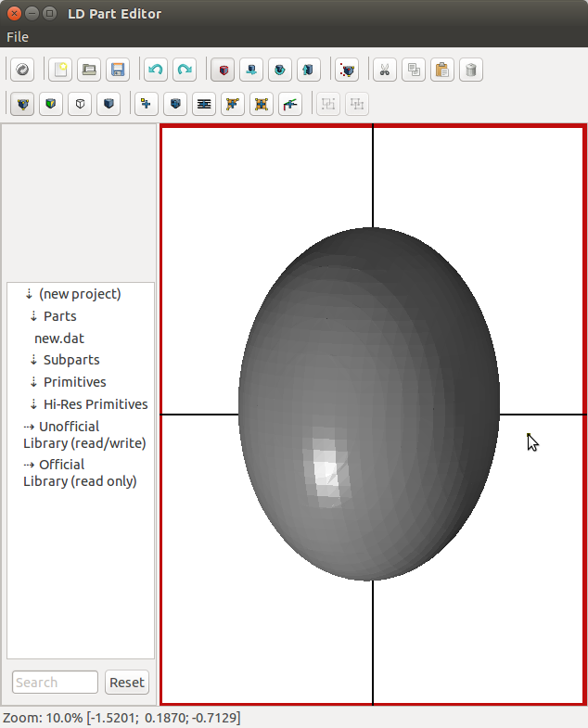Delete selection with the trash can icon
Screen dimensions: 588x728
point(470,70)
